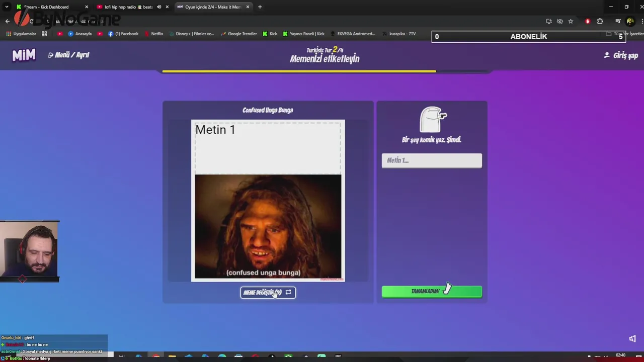Open the Kick bookmark
Viewport: 644px width, 362px height.
coord(270,34)
